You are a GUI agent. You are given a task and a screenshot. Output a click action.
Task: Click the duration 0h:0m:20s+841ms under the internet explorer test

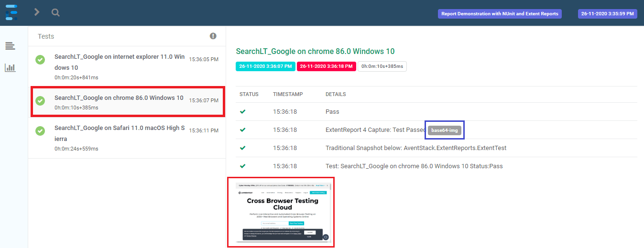(x=76, y=77)
